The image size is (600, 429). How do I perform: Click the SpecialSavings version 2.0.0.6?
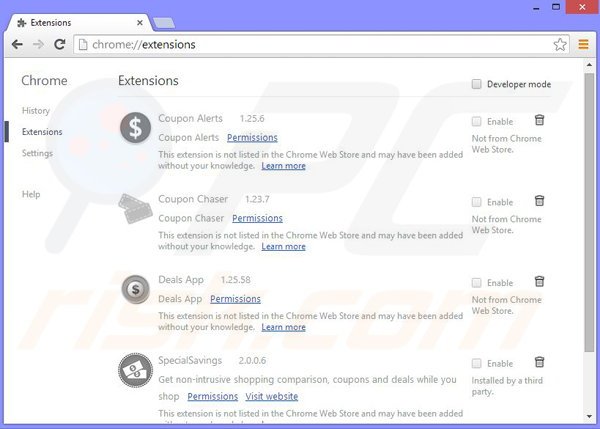click(x=252, y=360)
